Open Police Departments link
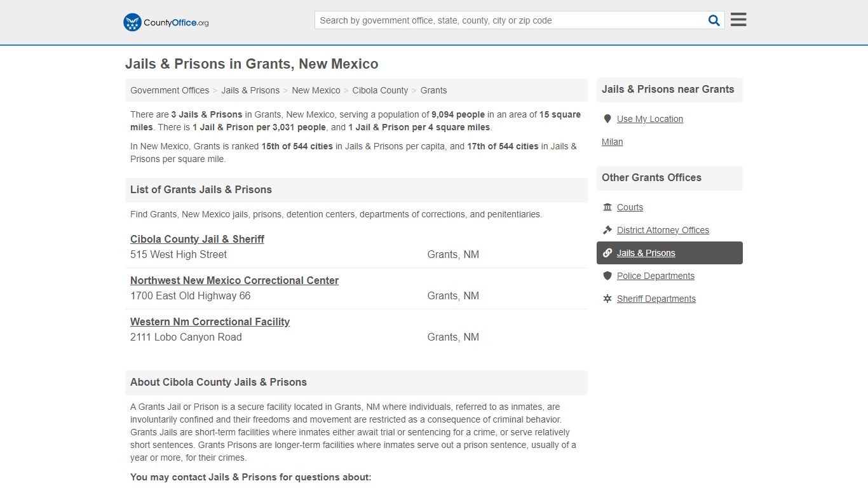Image resolution: width=868 pixels, height=488 pixels. [656, 276]
